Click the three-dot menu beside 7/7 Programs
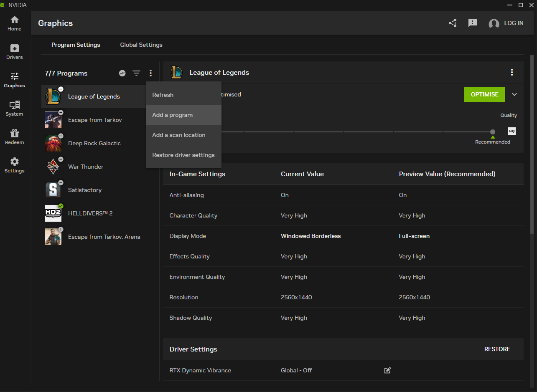This screenshot has height=392, width=537. tap(150, 73)
